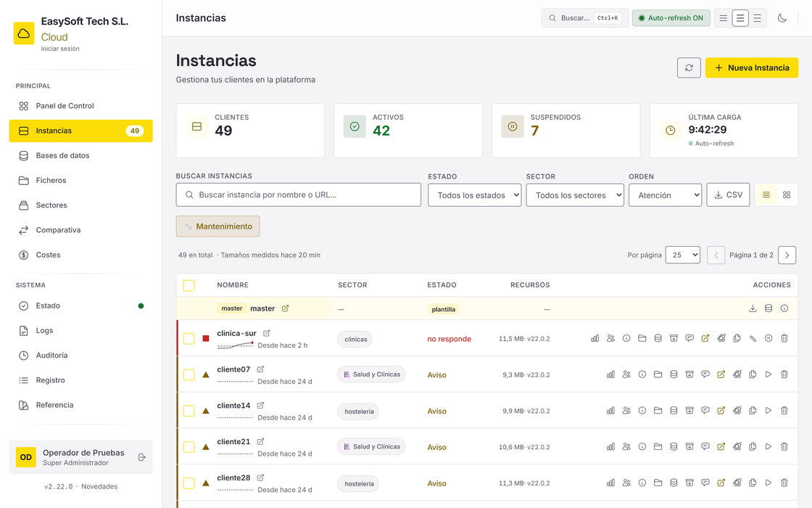The height and width of the screenshot is (508, 812).
Task: Open Auditoría in sidebar
Action: click(x=80, y=356)
